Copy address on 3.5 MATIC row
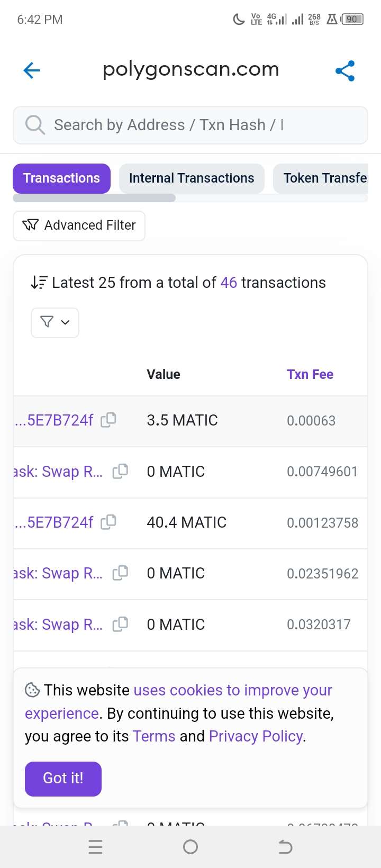The image size is (381, 868). click(x=108, y=420)
